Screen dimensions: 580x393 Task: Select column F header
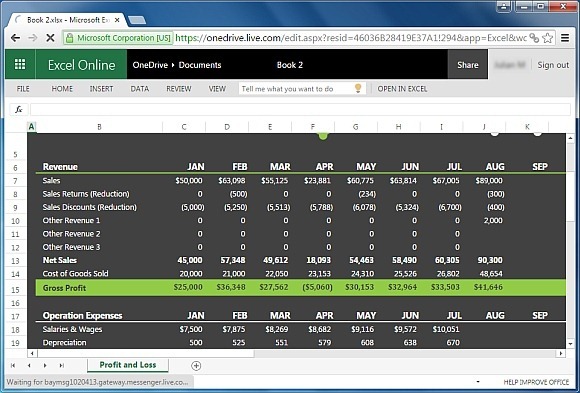pos(313,127)
